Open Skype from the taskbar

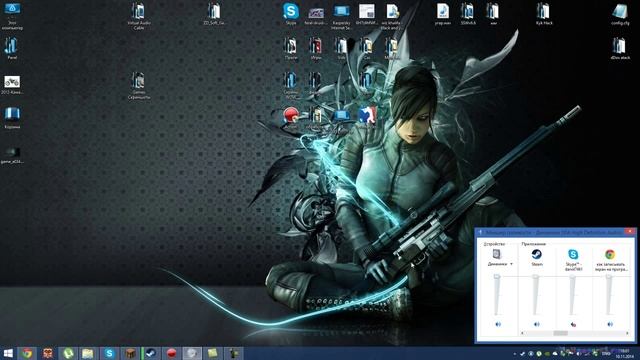pos(109,353)
